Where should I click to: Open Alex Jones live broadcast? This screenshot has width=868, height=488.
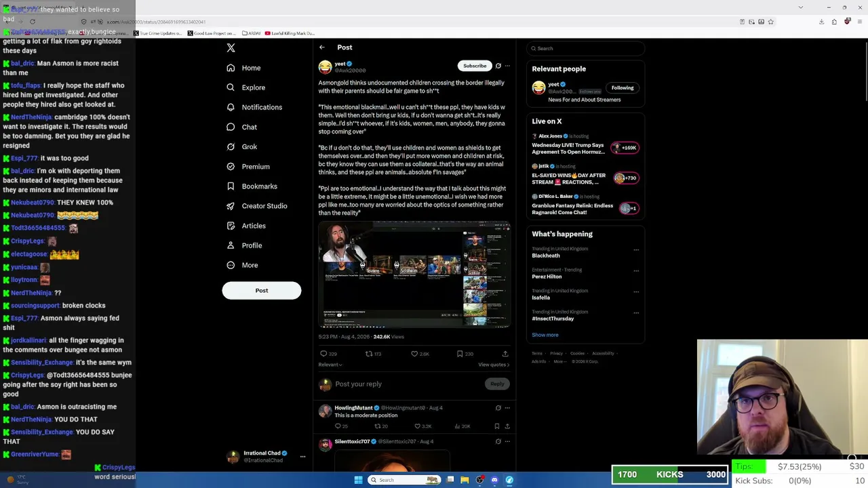click(x=585, y=144)
